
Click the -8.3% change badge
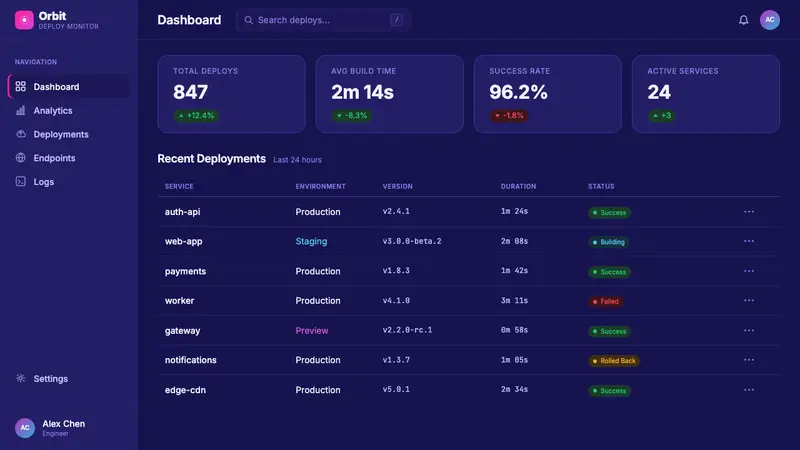352,116
